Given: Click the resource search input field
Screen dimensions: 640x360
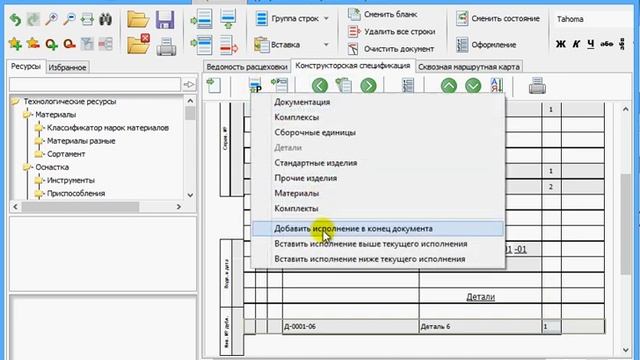Looking at the screenshot, I should (x=95, y=84).
